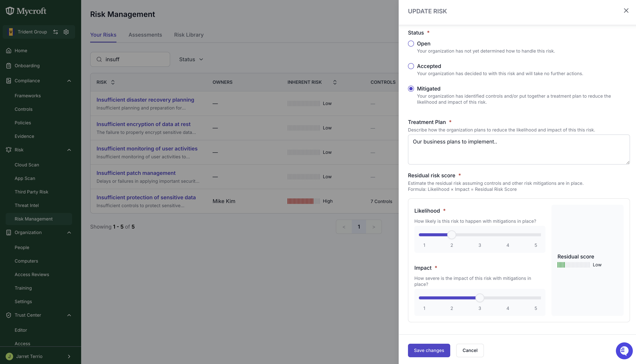Collapse the Trust Center section chevron

69,315
